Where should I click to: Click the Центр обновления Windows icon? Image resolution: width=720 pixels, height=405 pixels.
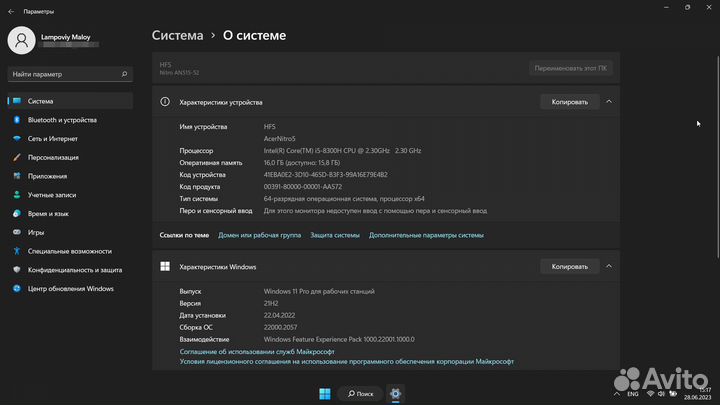click(17, 289)
